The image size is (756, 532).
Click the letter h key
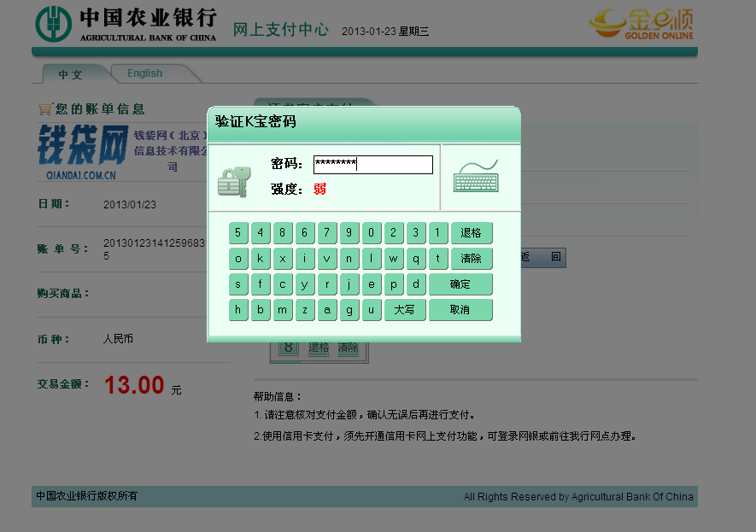tap(238, 309)
